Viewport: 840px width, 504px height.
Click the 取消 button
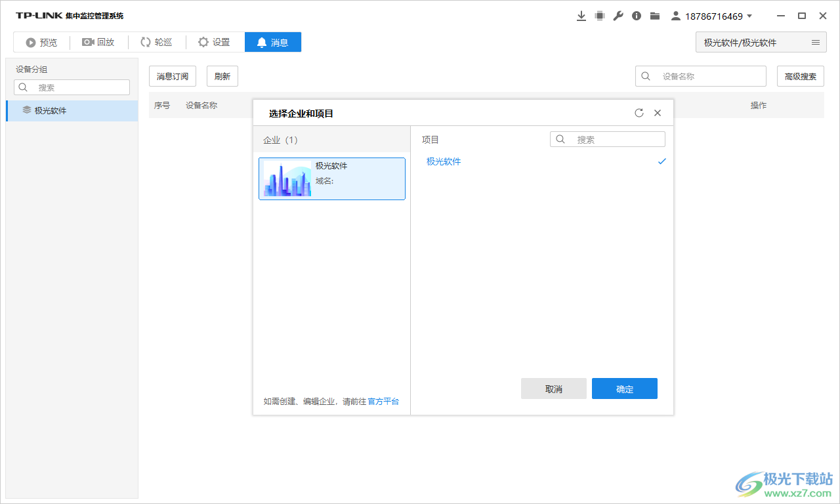tap(554, 388)
